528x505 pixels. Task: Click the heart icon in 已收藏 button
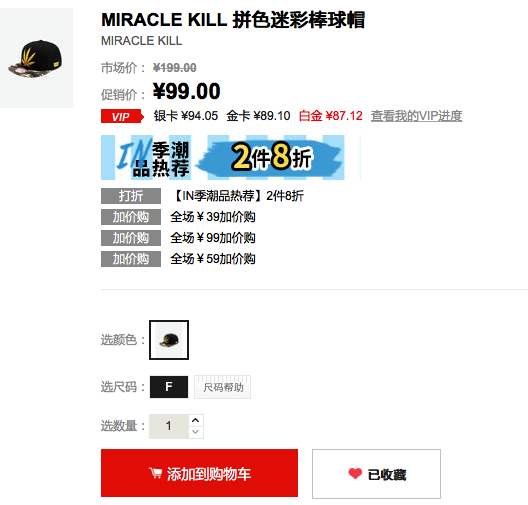(355, 474)
